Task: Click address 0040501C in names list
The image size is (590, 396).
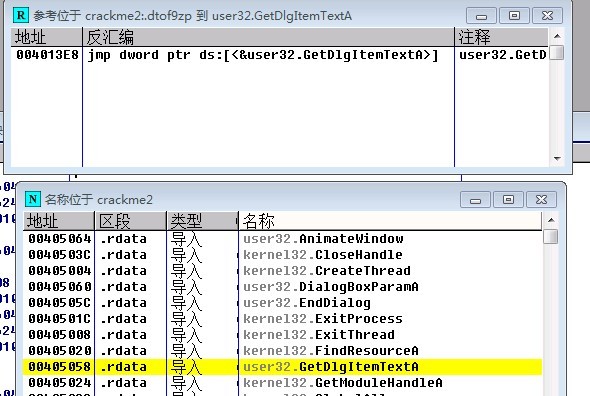Action: pos(59,319)
